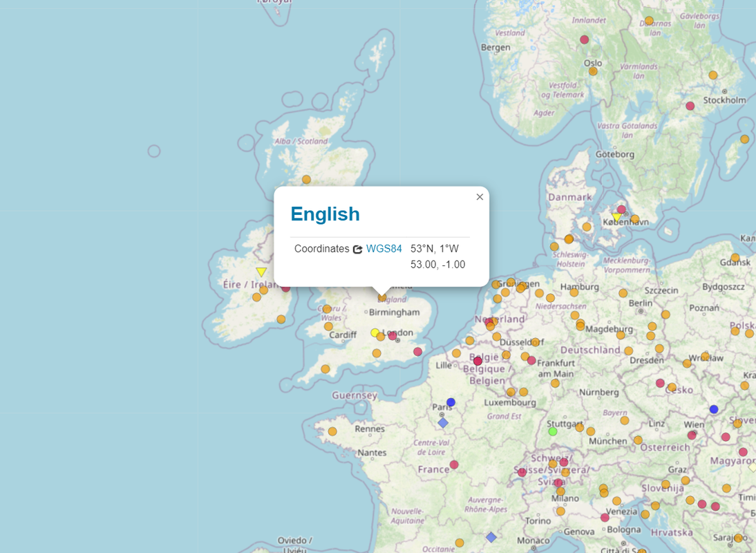
Task: Select the red marker near Bologna
Action: 605,518
